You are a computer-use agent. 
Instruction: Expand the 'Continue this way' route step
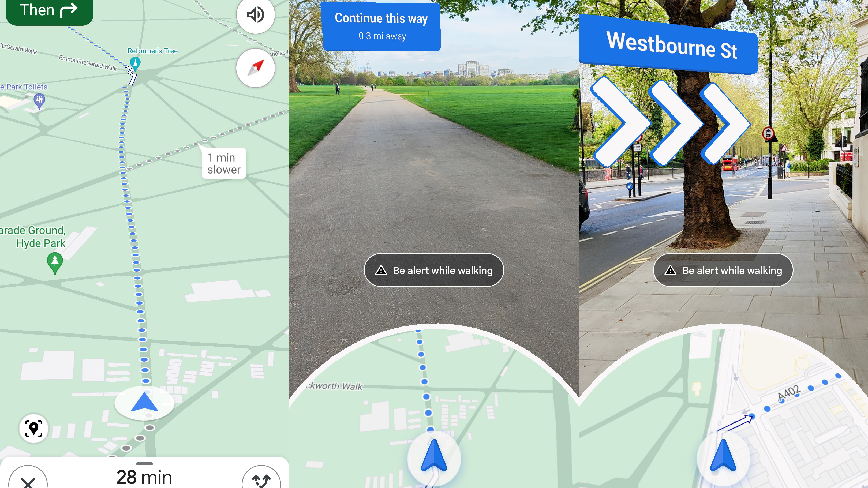382,26
